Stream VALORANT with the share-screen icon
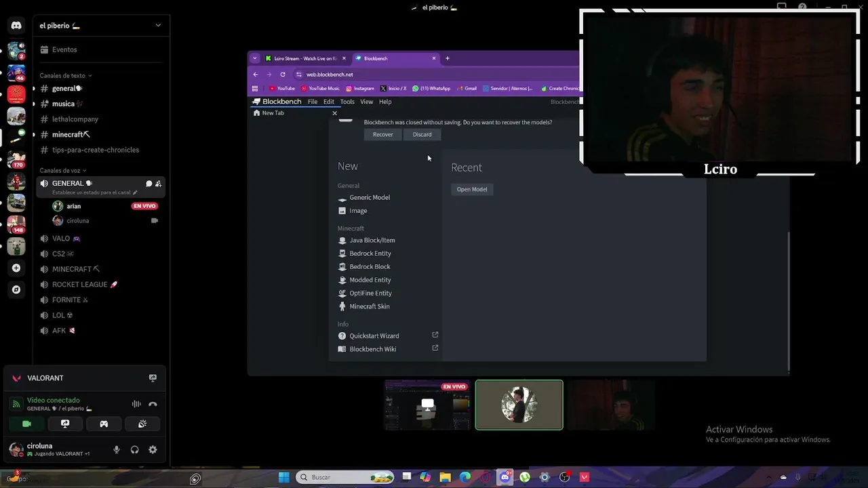 [x=153, y=378]
